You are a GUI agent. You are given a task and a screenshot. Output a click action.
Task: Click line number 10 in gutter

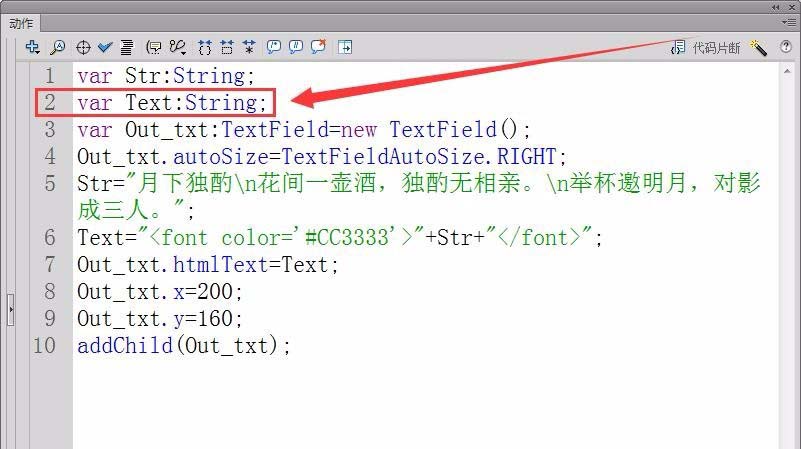[44, 346]
